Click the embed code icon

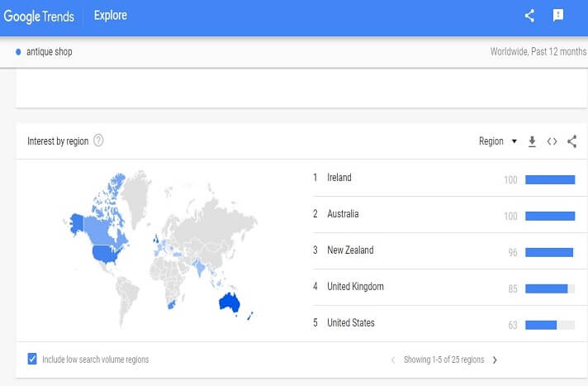[x=552, y=141]
